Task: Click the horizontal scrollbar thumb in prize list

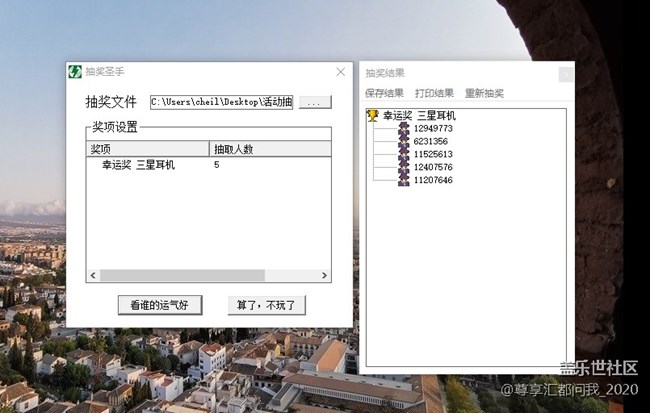Action: point(182,275)
